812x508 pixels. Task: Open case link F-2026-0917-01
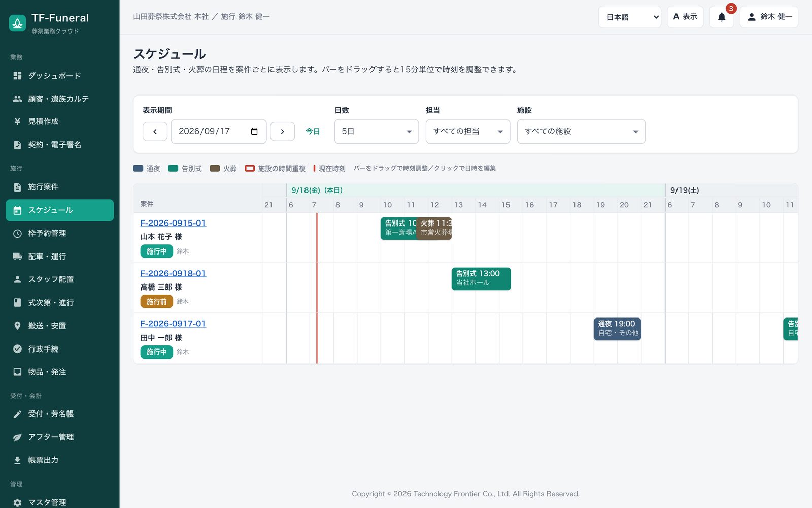coord(173,324)
